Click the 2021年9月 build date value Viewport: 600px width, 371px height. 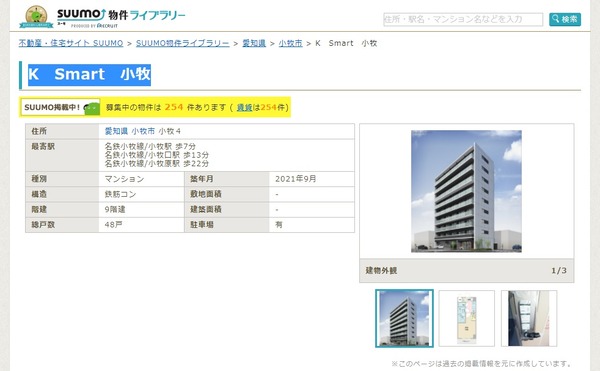296,179
